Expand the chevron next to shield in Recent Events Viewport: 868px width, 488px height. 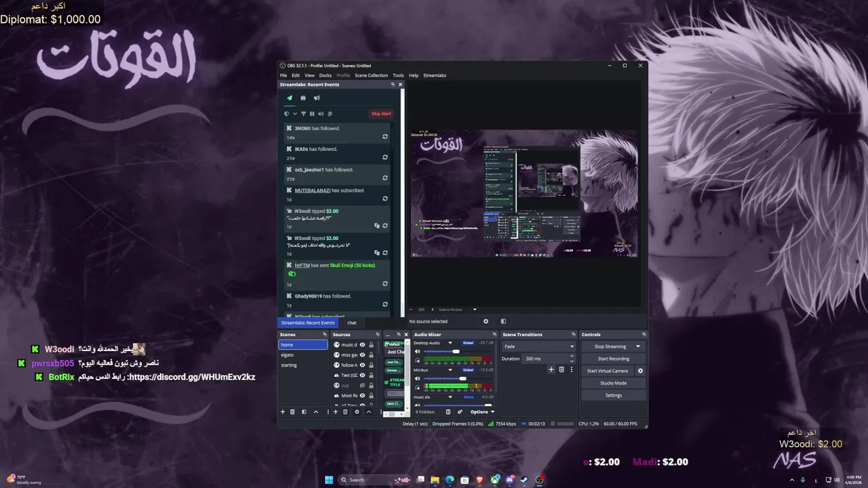click(x=294, y=114)
